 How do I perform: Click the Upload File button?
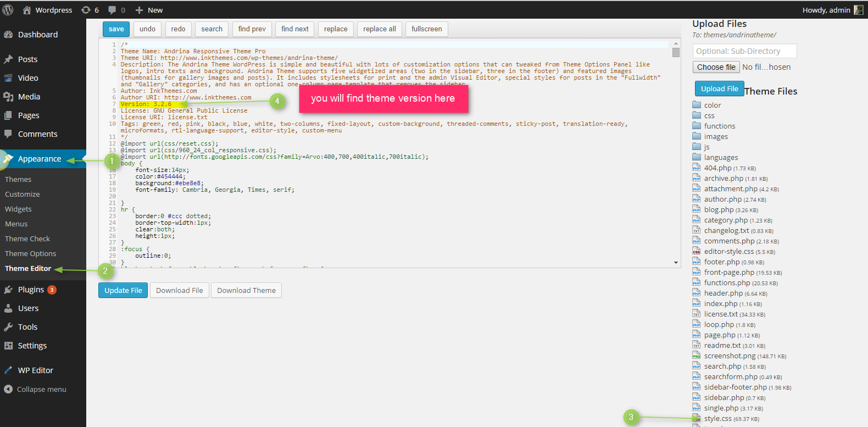pyautogui.click(x=720, y=88)
